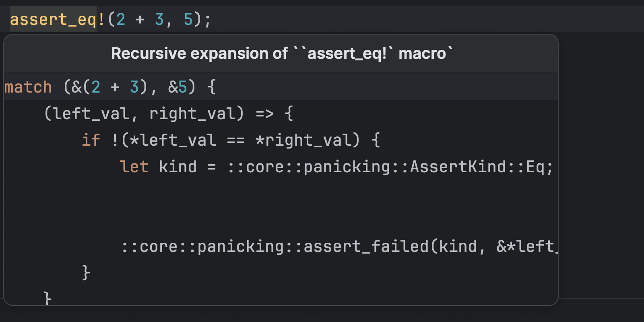
Task: Click the if keyword in the expansion
Action: click(x=91, y=140)
